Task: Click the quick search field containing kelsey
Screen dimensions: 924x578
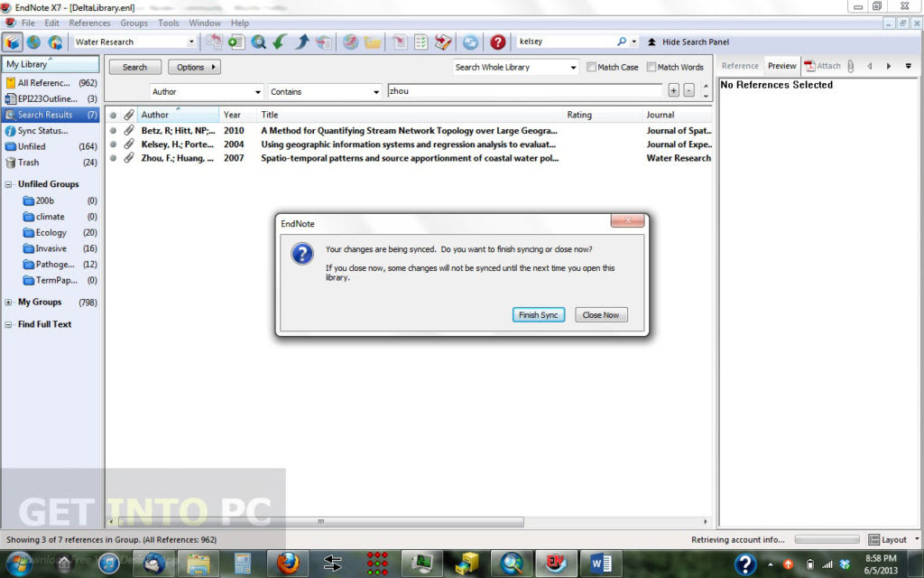Action: pyautogui.click(x=565, y=42)
